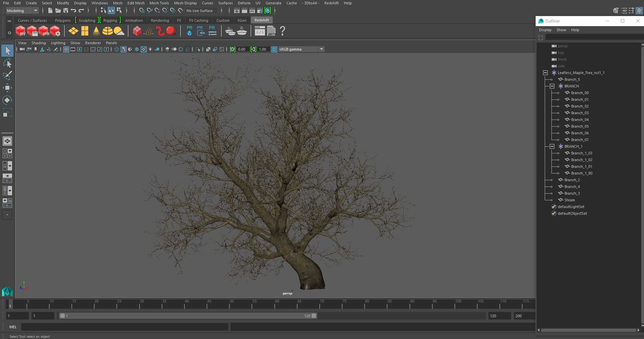Toggle wireframe shading cube in viewport
Screen dimensions: 644x339
pyautogui.click(x=117, y=49)
